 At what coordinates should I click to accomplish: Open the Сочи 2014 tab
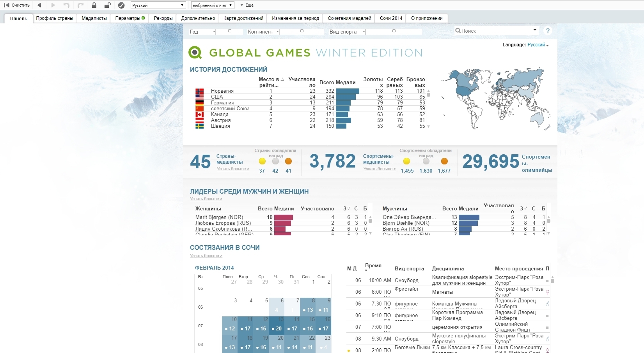click(x=391, y=18)
